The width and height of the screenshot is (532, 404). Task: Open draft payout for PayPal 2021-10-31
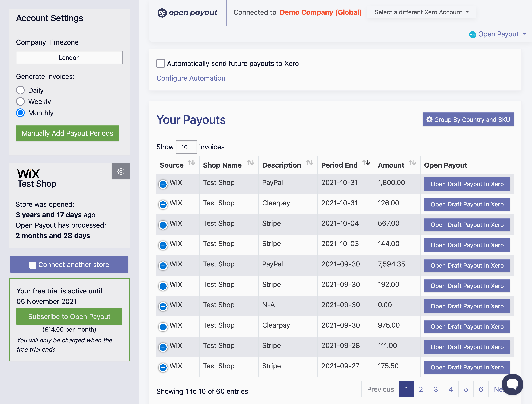(x=467, y=184)
